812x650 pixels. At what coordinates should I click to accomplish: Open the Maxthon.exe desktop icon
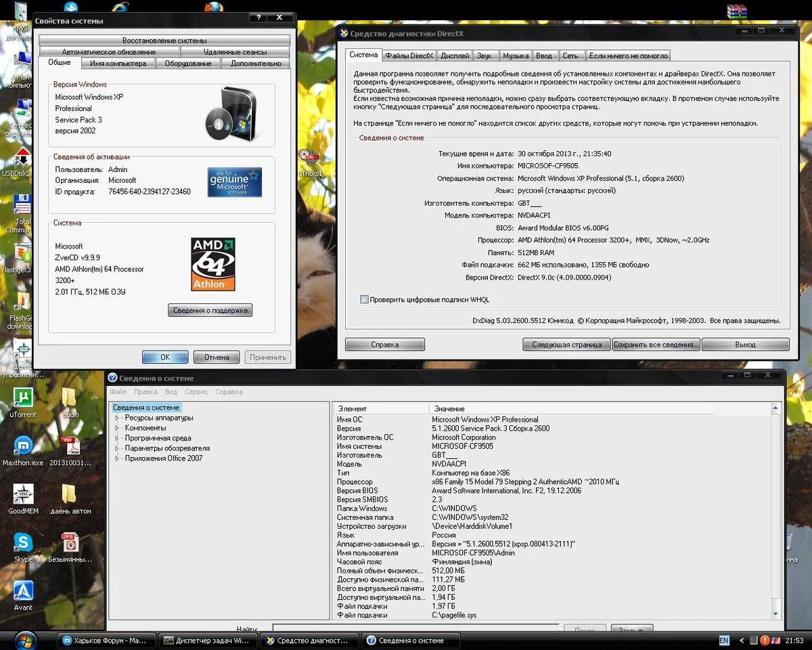pyautogui.click(x=23, y=446)
